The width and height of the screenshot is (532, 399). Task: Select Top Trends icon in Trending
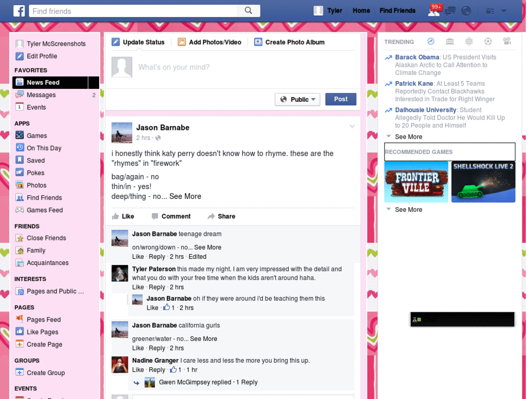[x=431, y=42]
